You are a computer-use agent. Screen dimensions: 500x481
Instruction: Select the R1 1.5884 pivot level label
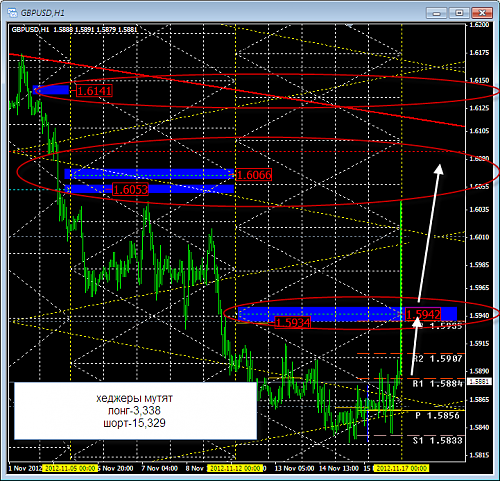click(x=438, y=384)
